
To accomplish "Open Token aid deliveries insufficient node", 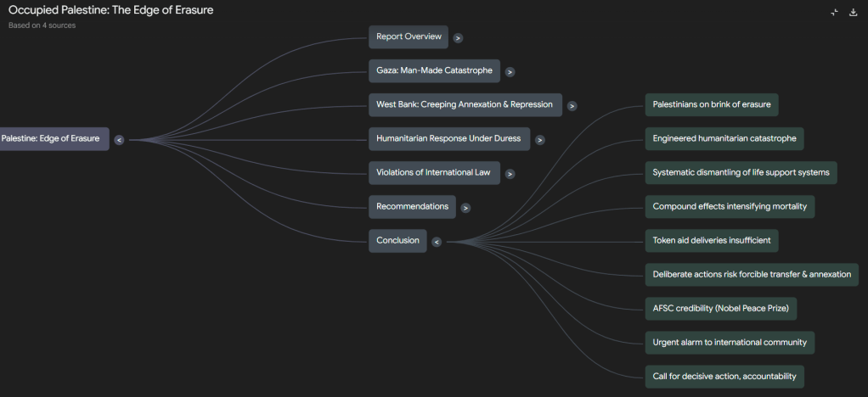I will coord(711,240).
